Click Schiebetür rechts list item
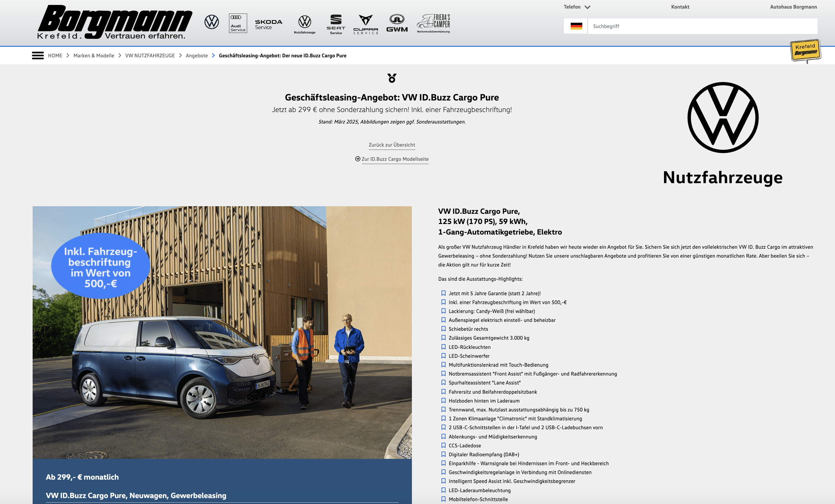The width and height of the screenshot is (835, 504). pos(468,329)
